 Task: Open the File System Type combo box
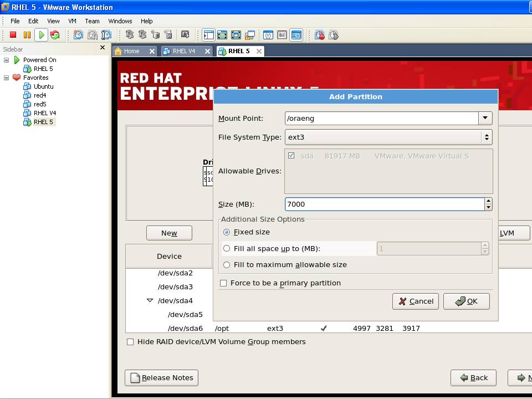click(x=388, y=137)
